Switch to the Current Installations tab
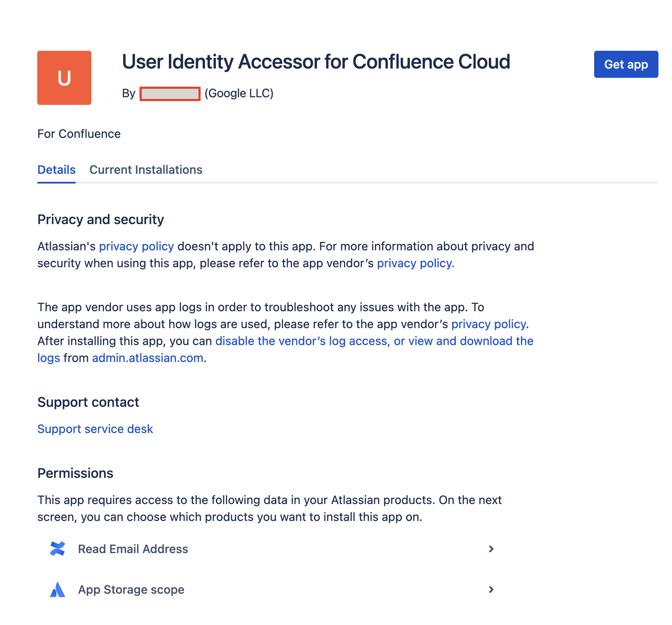The width and height of the screenshot is (672, 625). 146,170
